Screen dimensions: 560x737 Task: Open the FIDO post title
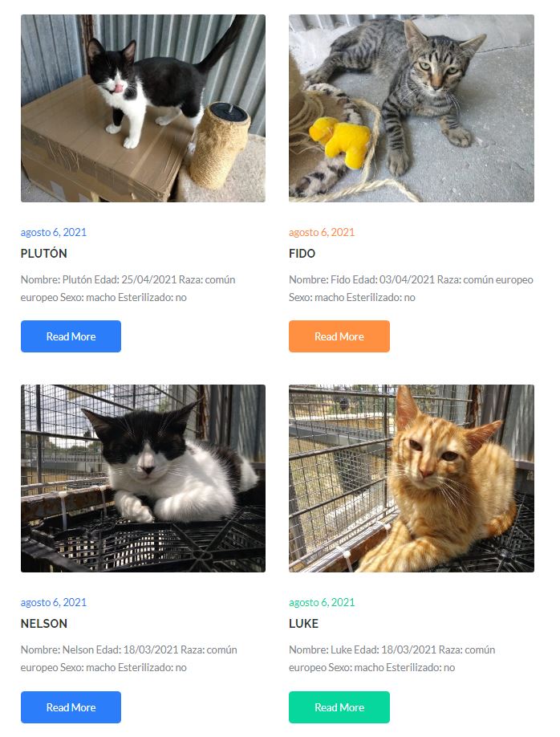[x=302, y=254]
